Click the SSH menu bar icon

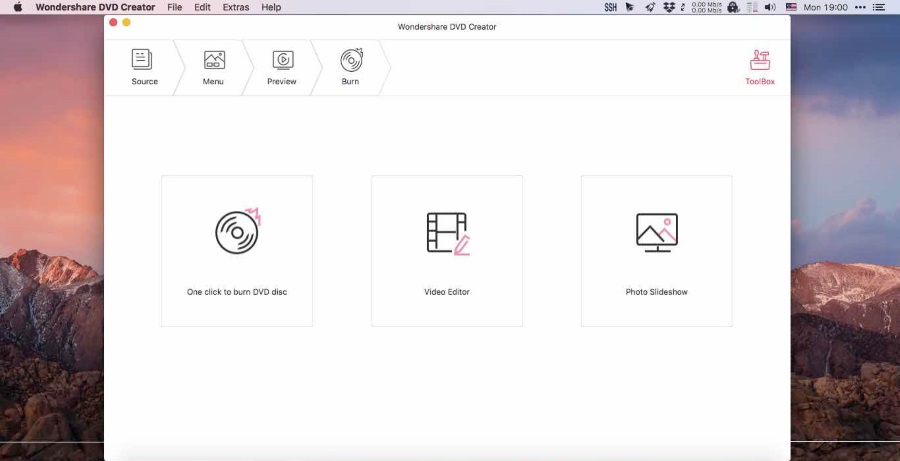coord(611,7)
